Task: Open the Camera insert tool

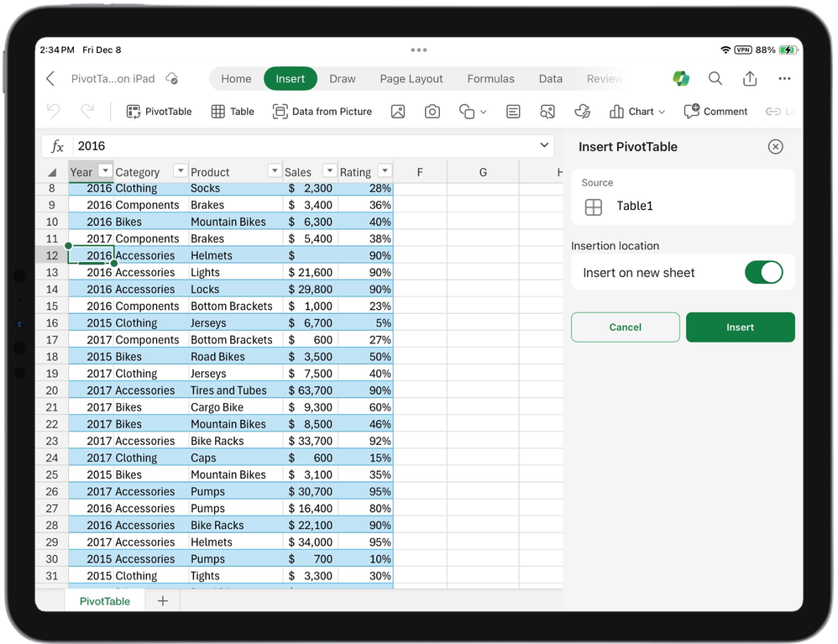Action: [x=432, y=111]
